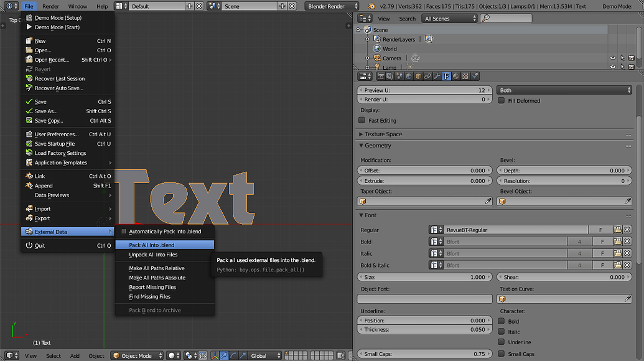Click the folder icon to load Regular font
Image resolution: width=644 pixels, height=361 pixels.
coord(617,230)
